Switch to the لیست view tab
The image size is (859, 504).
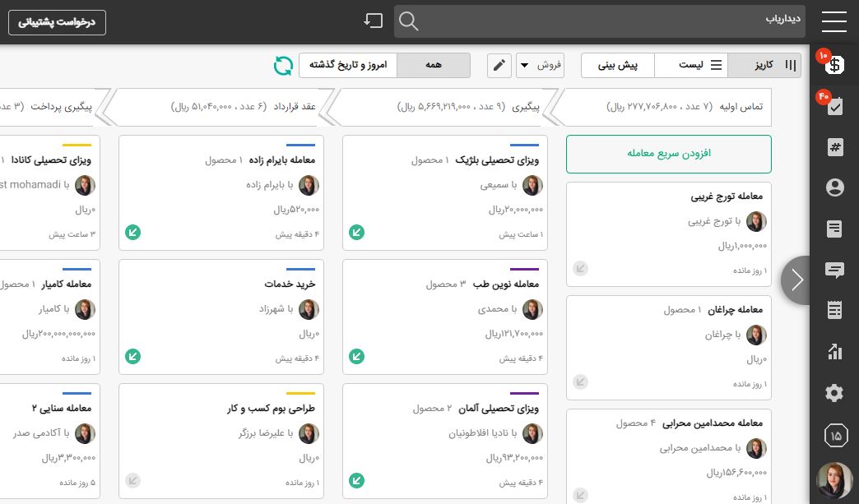(691, 65)
